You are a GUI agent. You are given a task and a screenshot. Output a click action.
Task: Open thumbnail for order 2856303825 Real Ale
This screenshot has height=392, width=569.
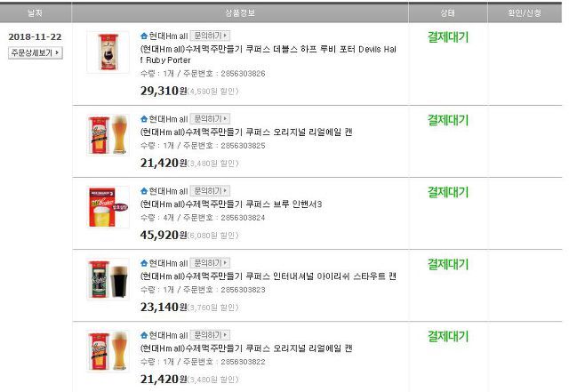click(108, 135)
